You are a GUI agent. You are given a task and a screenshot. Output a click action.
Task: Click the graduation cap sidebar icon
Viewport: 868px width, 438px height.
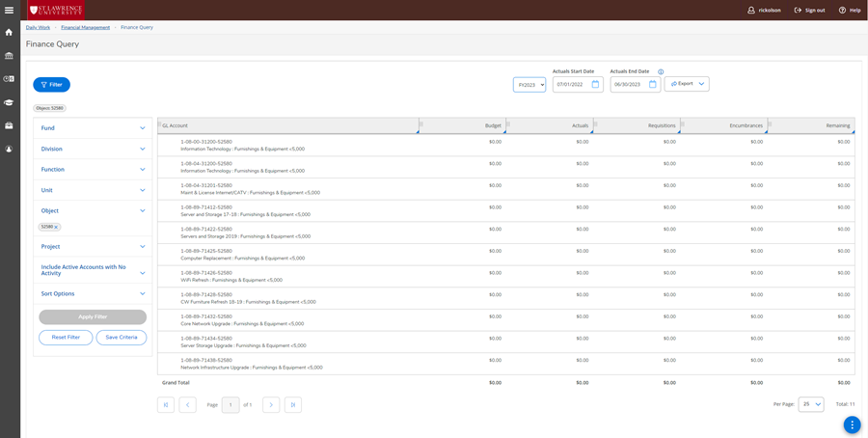coord(10,102)
